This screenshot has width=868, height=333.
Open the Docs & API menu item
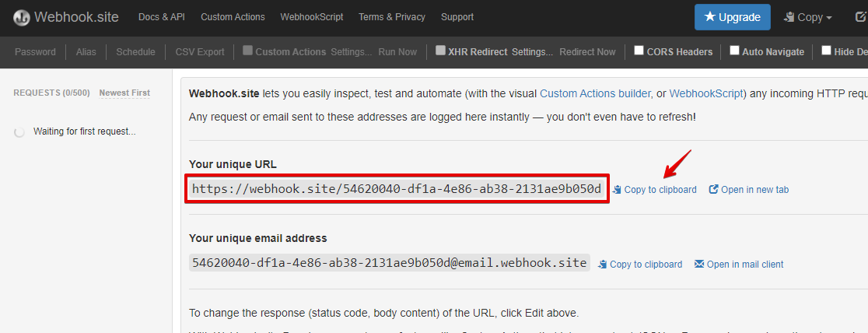pyautogui.click(x=162, y=17)
